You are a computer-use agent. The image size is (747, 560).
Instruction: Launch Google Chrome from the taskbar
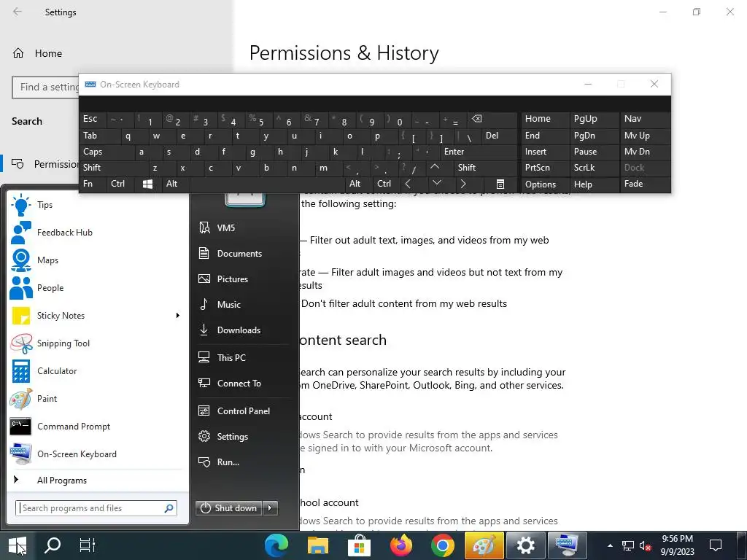[x=442, y=545]
